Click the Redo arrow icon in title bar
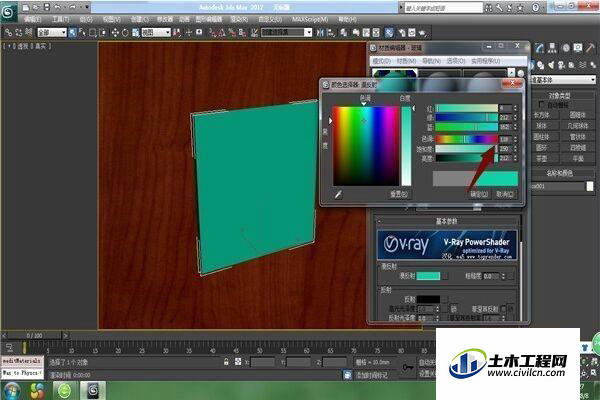600x400 pixels. pos(72,7)
